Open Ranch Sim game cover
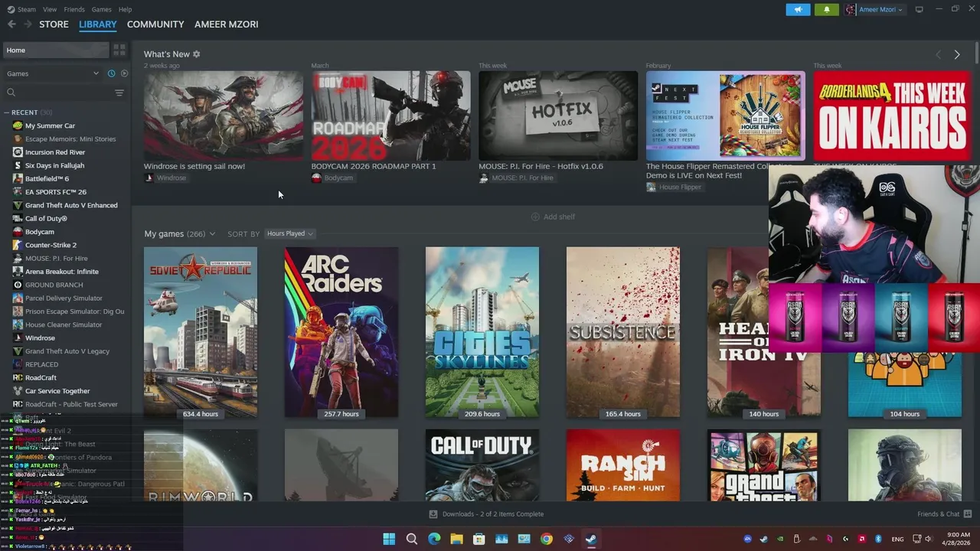 (x=623, y=465)
